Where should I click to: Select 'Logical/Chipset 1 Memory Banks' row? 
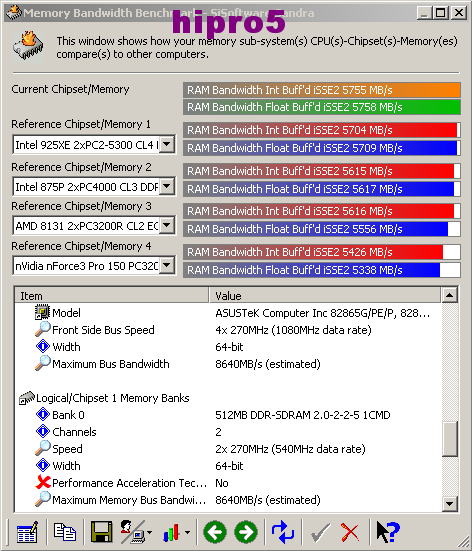coord(112,398)
